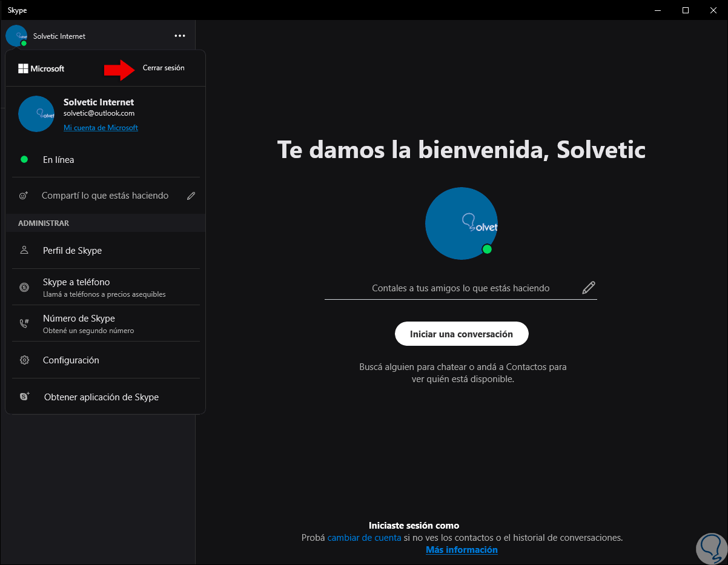
Task: Click the Te damos la bienvenida heading
Action: click(462, 150)
